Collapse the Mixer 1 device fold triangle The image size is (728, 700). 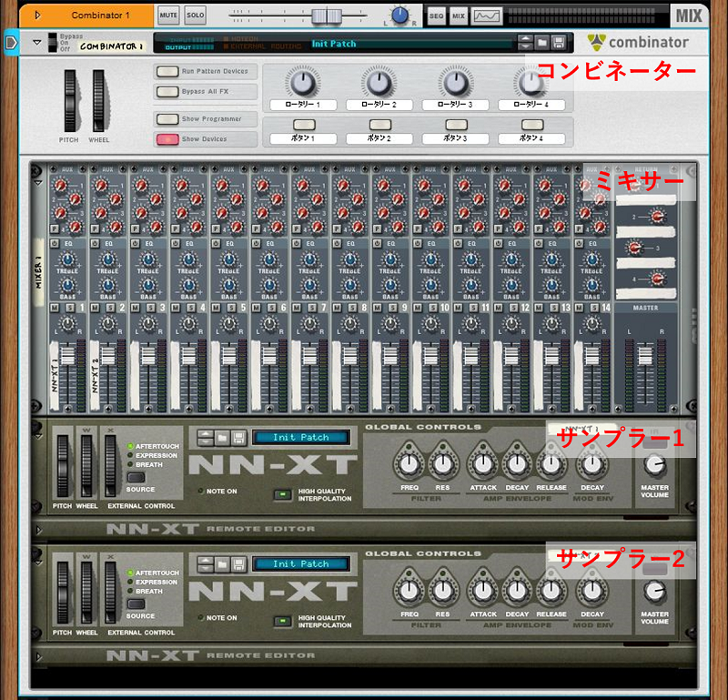pos(38,183)
